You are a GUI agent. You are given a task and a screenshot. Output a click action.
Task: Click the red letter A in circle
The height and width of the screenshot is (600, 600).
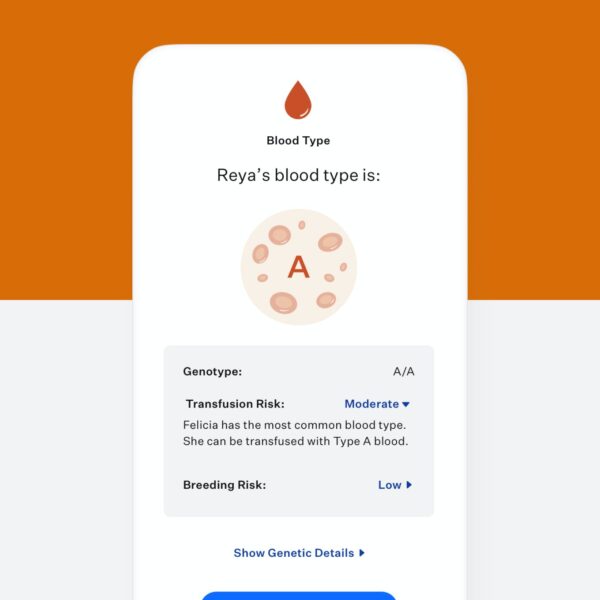click(298, 267)
